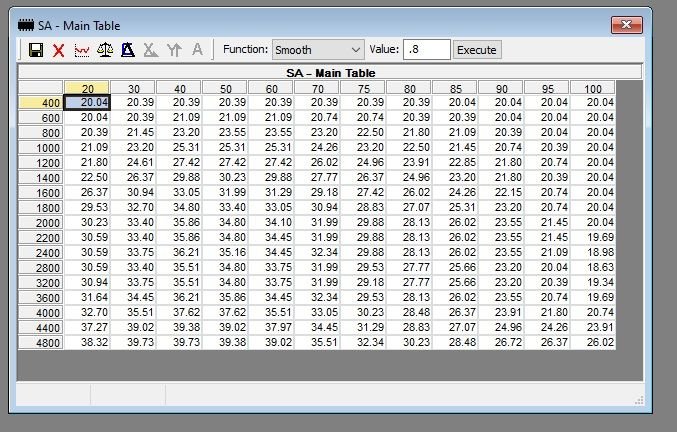Select the column header labeled 100

pos(592,88)
